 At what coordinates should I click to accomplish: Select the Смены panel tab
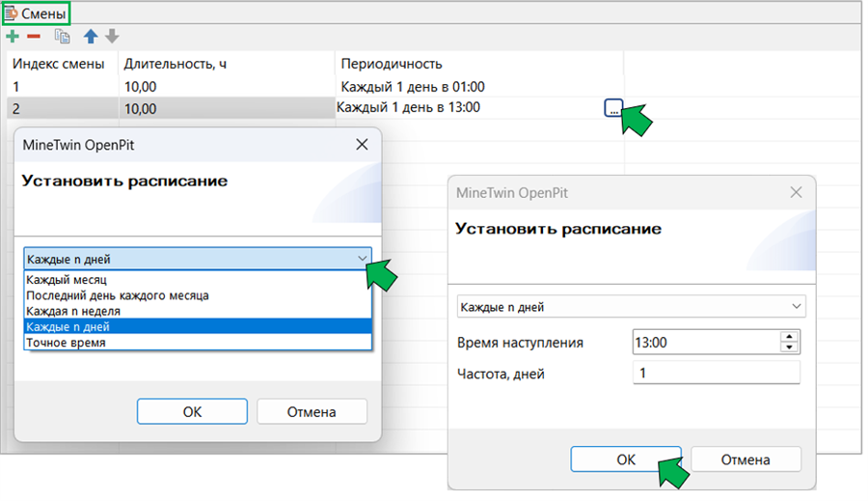pyautogui.click(x=37, y=14)
